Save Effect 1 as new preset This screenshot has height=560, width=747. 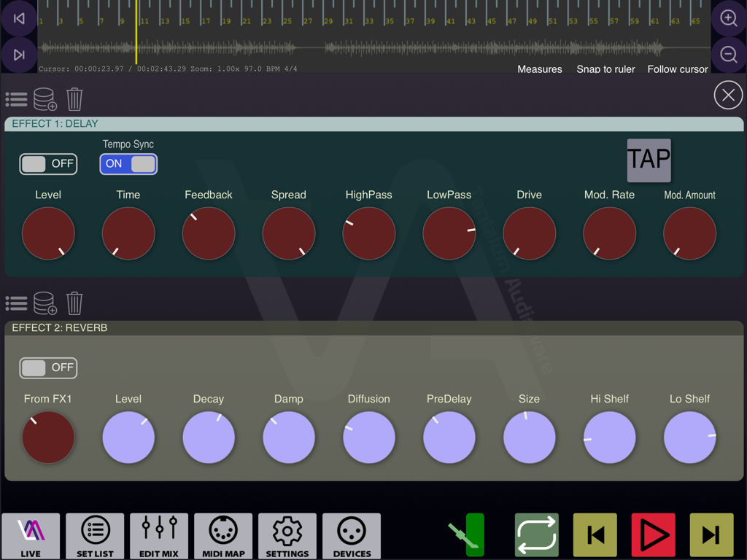click(x=44, y=99)
